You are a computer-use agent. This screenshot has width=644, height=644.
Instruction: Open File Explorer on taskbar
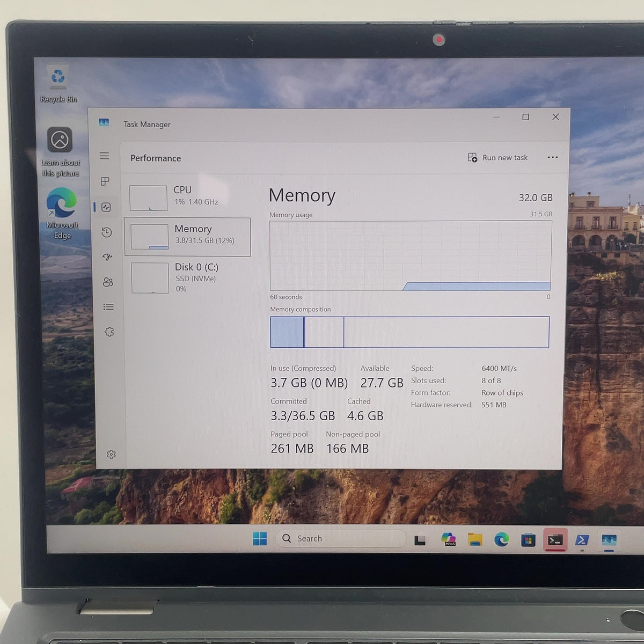(475, 539)
